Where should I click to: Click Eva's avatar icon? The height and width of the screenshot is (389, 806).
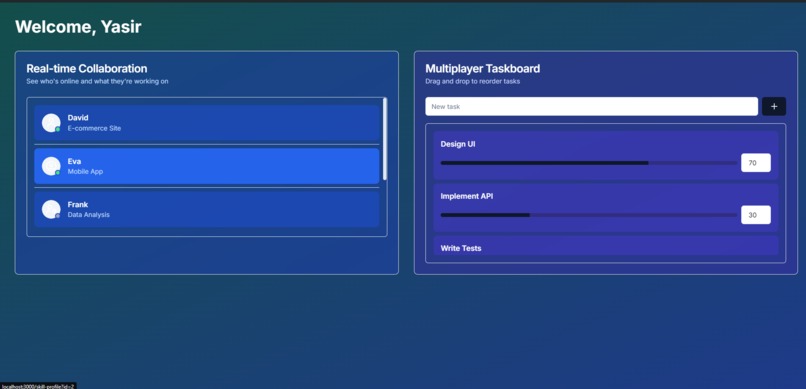pyautogui.click(x=51, y=166)
